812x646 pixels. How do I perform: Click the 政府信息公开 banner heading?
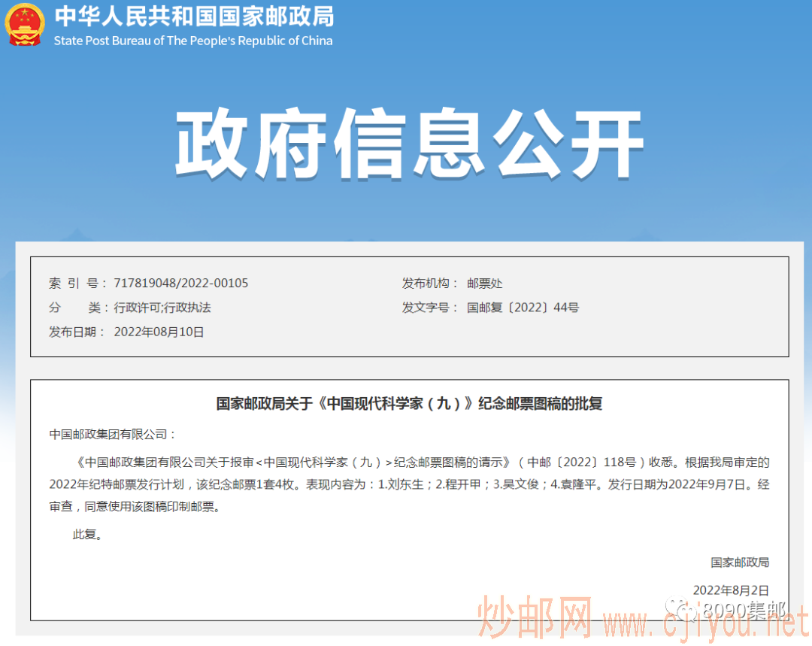click(x=410, y=144)
